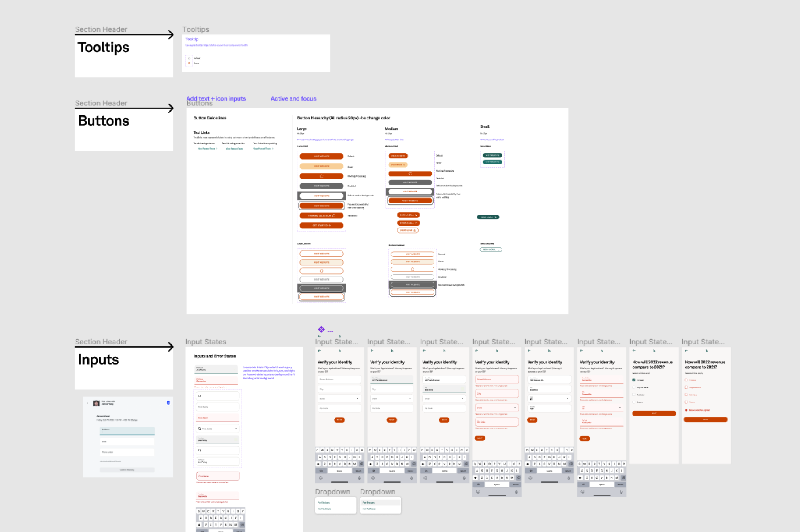800x532 pixels.
Task: Click the orange color swatch in the Tooltip frame
Action: [189, 63]
